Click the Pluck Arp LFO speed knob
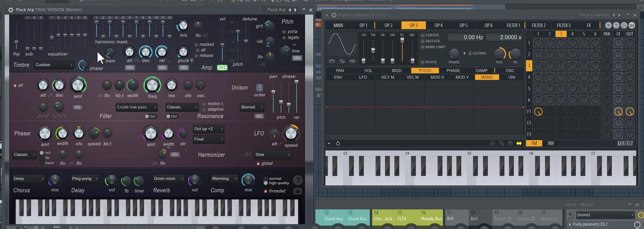 [291, 134]
